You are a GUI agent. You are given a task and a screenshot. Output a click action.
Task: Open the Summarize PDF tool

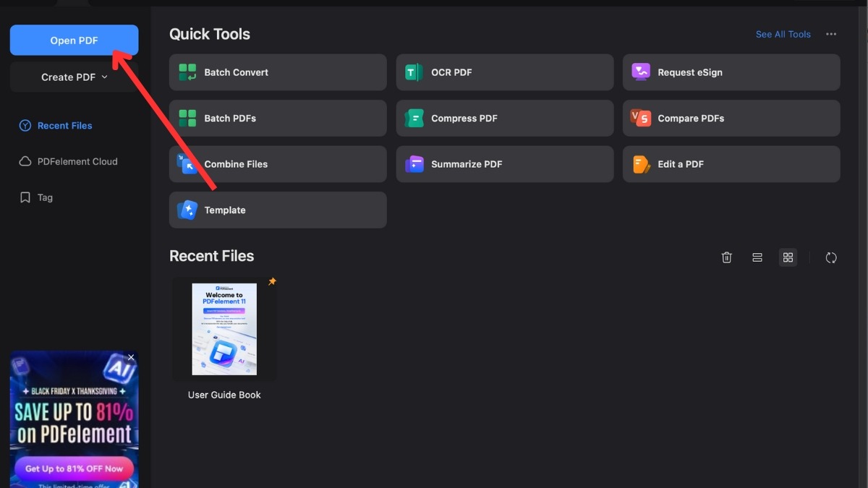(x=505, y=164)
